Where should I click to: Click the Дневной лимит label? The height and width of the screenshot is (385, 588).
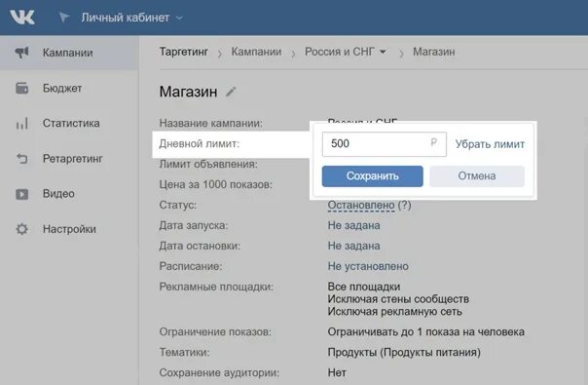(200, 144)
